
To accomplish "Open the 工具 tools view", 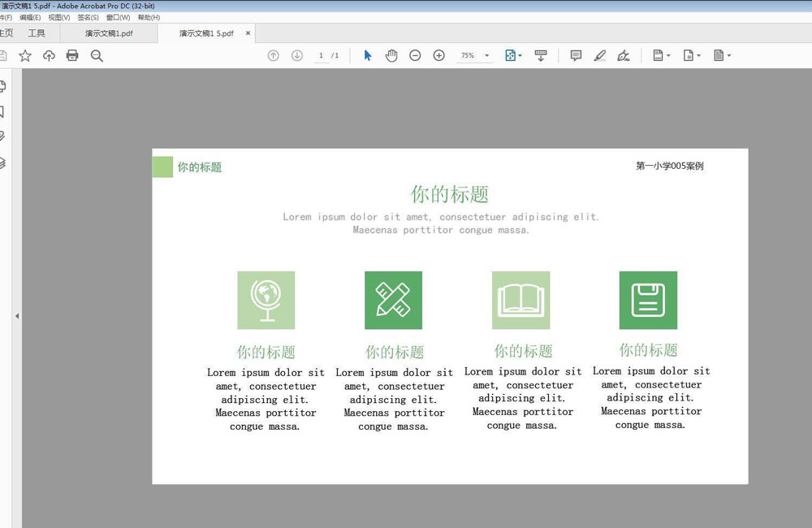I will click(37, 33).
